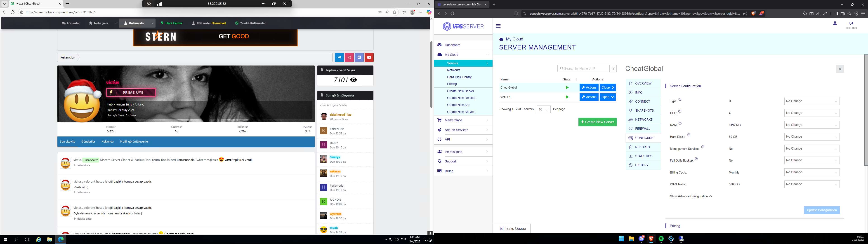Bookmark the VPSServer page in Brave
This screenshot has height=244, width=868.
coord(516,14)
